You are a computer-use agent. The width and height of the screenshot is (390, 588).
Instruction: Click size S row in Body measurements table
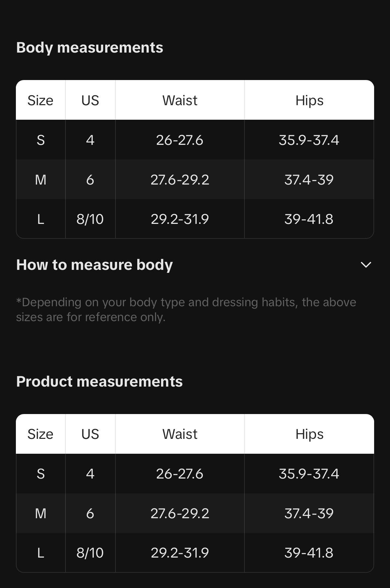pos(40,140)
